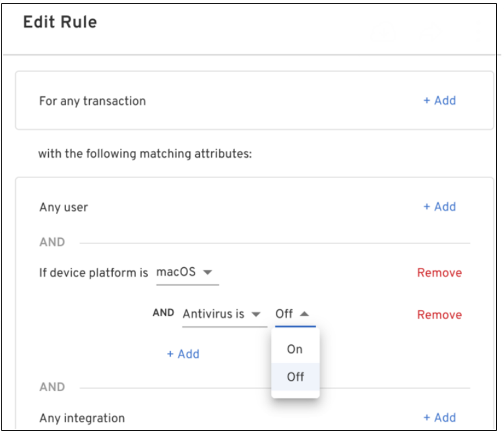Select On from the open dropdown list
This screenshot has height=436, width=504.
coord(294,350)
